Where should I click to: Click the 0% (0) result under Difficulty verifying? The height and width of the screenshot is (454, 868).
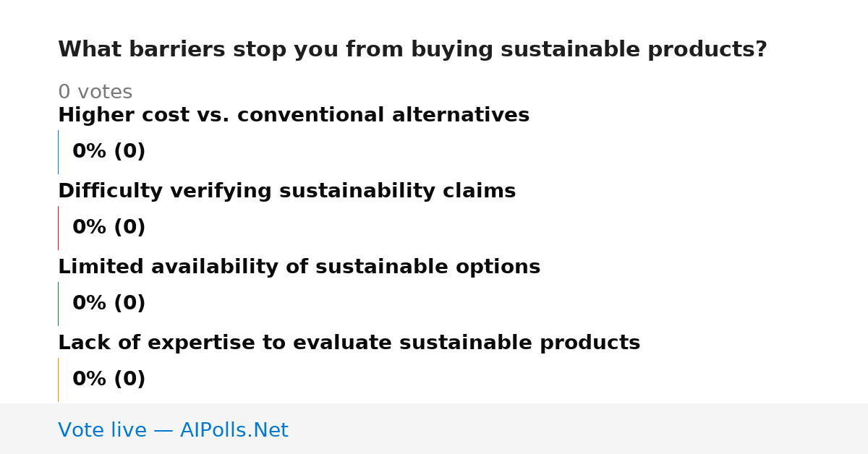(109, 228)
